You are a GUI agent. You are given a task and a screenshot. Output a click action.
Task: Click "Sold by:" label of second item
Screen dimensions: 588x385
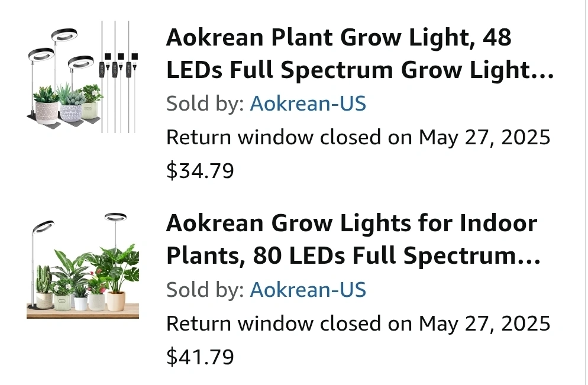pos(205,290)
